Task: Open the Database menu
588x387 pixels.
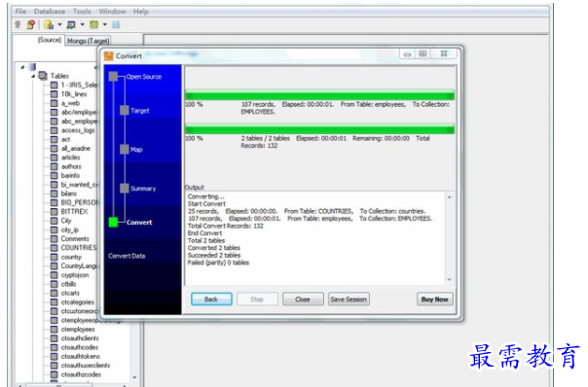Action: point(49,12)
